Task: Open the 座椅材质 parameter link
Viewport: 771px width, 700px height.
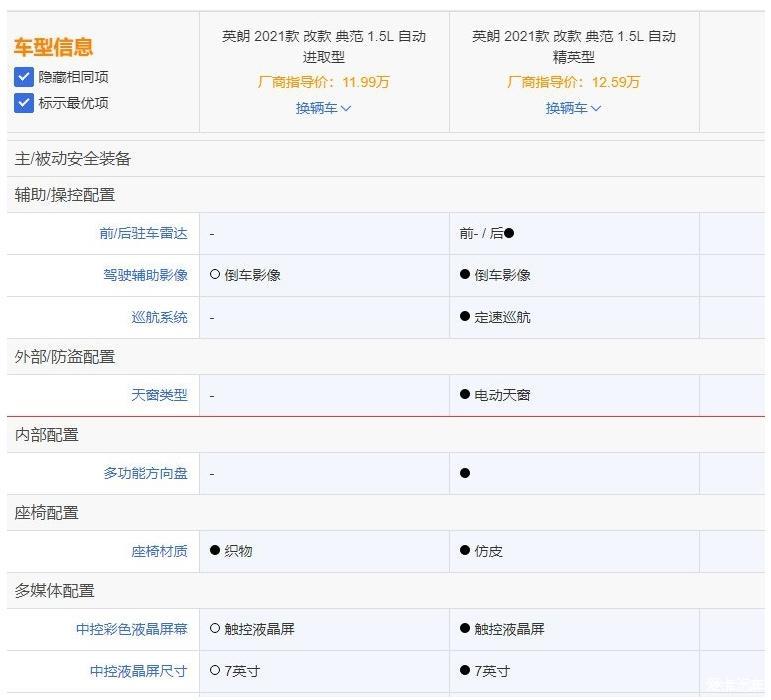Action: pos(159,552)
